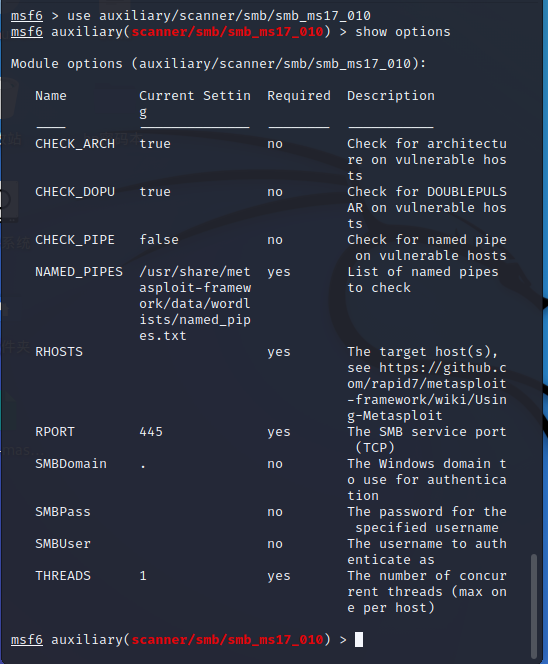Click the CHECK_ARCH option name
This screenshot has height=664, width=548.
75,144
